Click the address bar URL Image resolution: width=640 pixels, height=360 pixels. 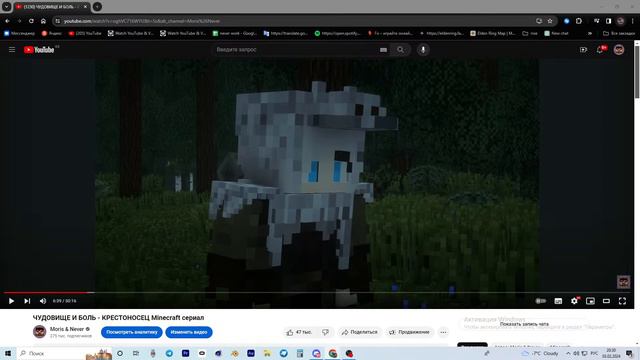(142, 21)
